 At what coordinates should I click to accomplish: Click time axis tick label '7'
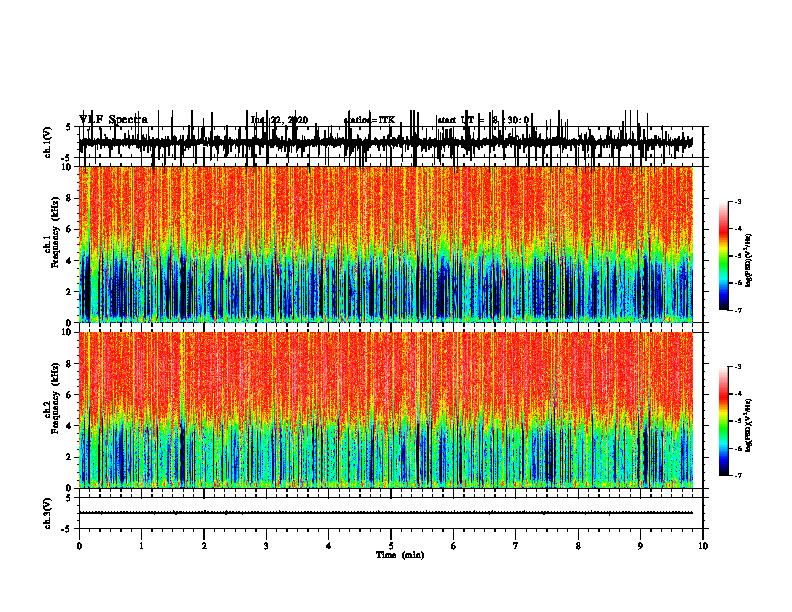click(516, 546)
